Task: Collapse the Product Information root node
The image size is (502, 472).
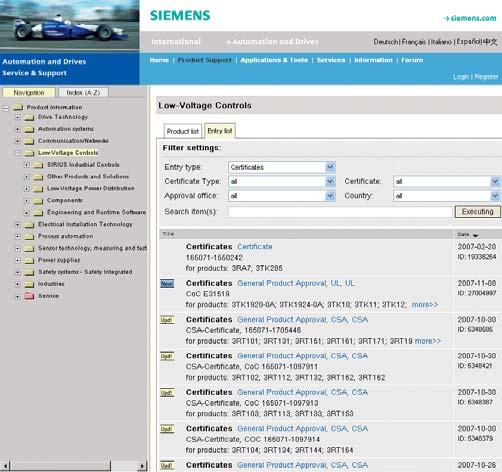Action: point(6,108)
